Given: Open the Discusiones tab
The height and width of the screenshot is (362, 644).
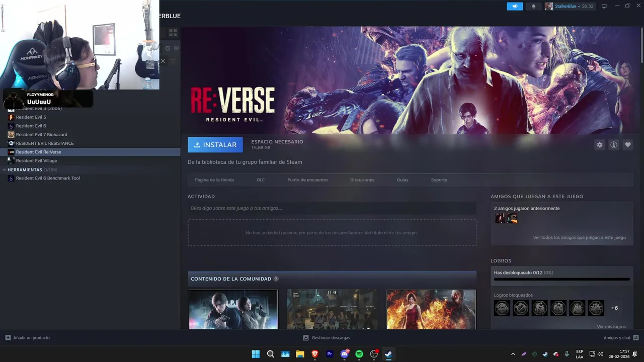Looking at the screenshot, I should pyautogui.click(x=362, y=180).
